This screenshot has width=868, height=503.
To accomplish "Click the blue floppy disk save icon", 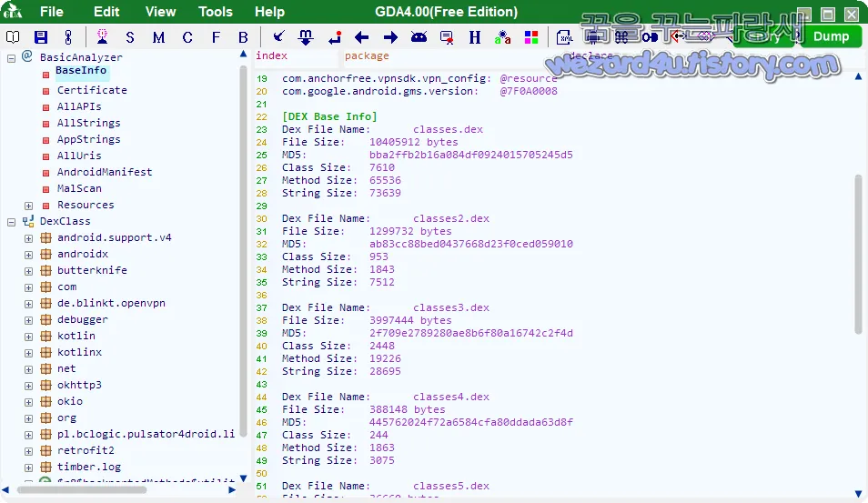I will [41, 37].
